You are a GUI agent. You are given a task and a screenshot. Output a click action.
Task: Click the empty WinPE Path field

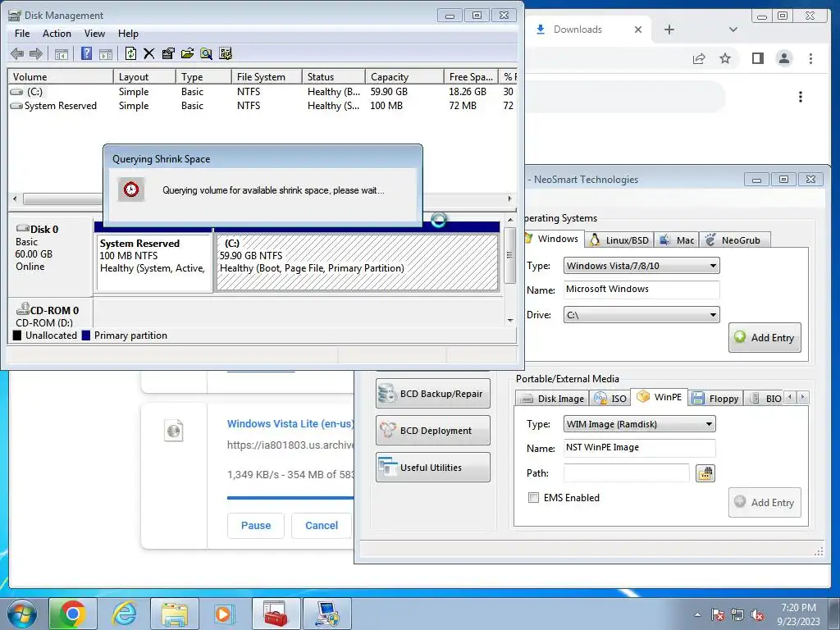click(626, 473)
